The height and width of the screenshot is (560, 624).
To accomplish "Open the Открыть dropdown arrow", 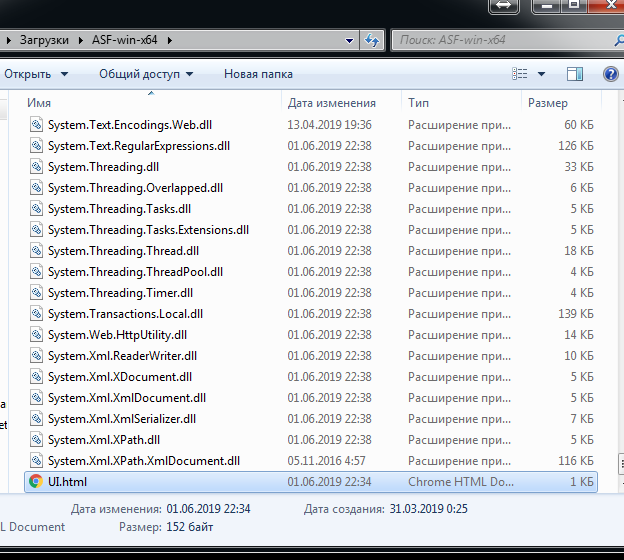I will pos(64,74).
